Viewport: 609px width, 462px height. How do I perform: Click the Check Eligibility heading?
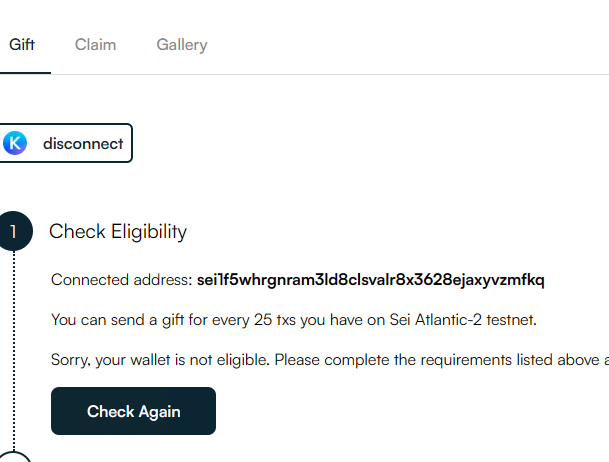(118, 232)
